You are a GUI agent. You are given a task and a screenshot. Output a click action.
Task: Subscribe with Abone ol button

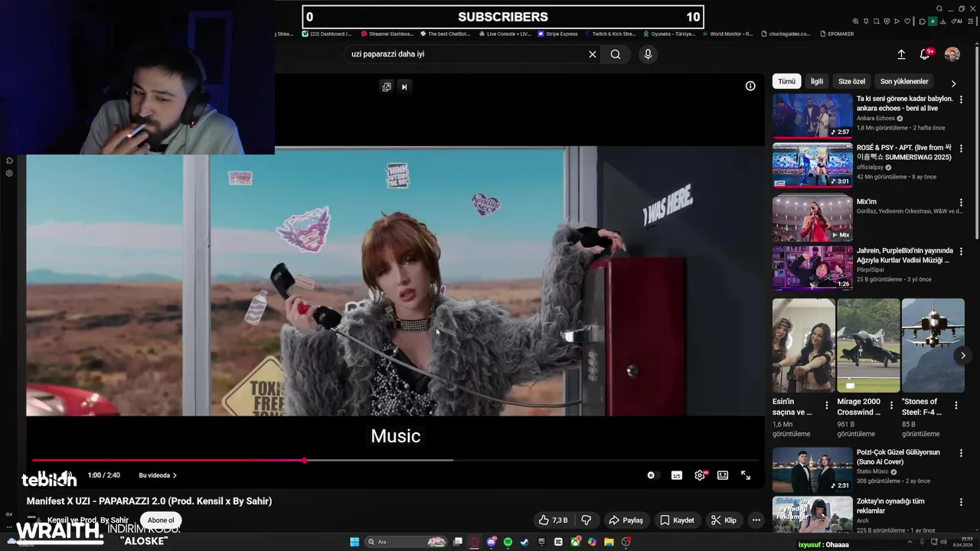161,520
